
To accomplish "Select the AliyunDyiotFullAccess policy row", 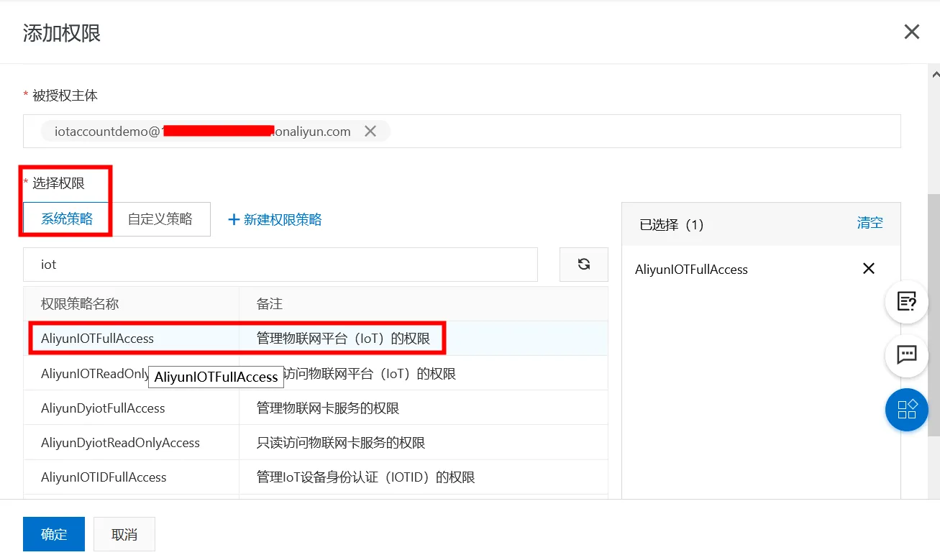I will [x=316, y=408].
